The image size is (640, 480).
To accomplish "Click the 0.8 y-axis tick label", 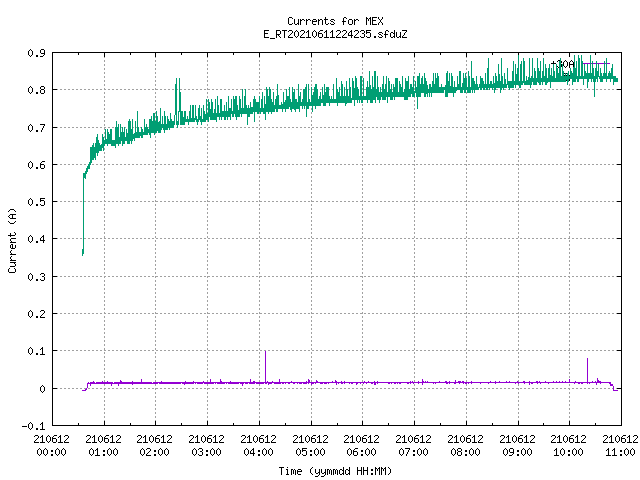I will click(x=37, y=90).
